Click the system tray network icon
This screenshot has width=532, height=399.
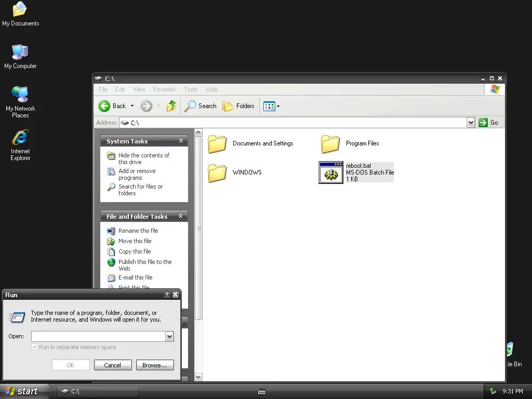point(493,391)
